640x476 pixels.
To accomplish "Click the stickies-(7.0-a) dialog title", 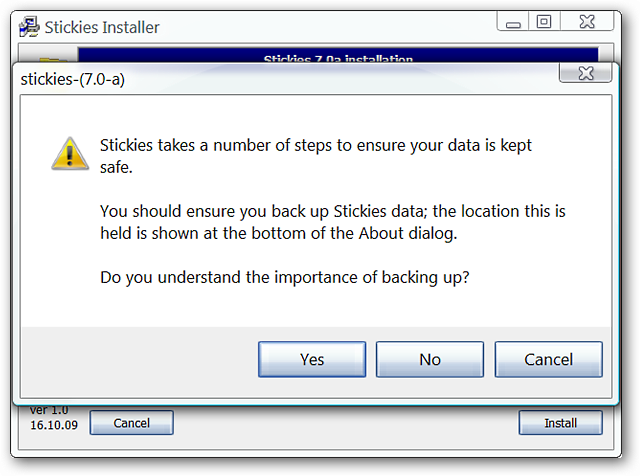I will pos(73,79).
